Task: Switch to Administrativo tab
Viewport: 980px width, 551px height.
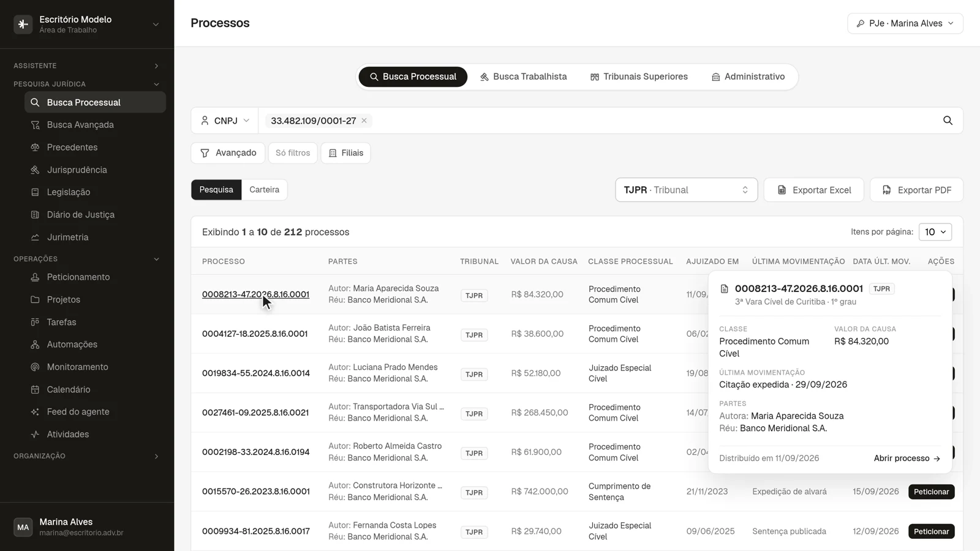Action: (748, 77)
